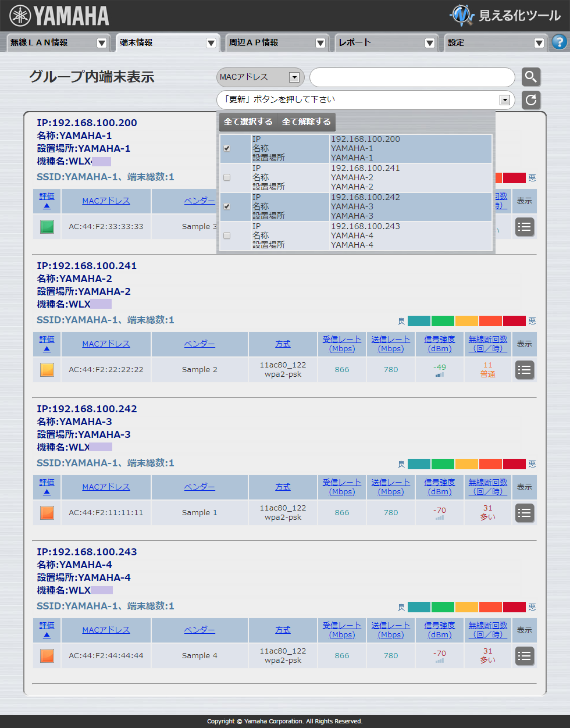Click the refresh icon beside the AP list dropdown
This screenshot has height=728, width=570.
(530, 100)
